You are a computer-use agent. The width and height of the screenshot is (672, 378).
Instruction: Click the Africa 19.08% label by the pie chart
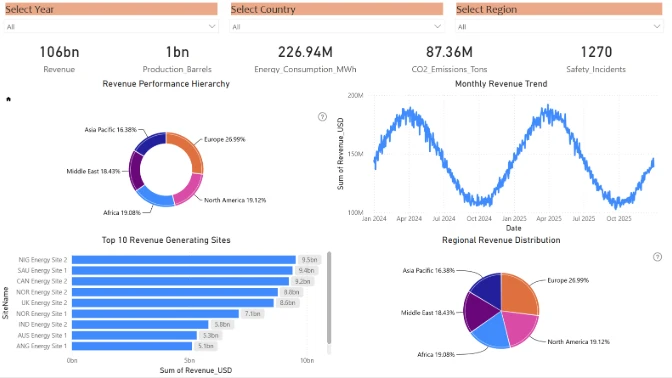(436, 354)
